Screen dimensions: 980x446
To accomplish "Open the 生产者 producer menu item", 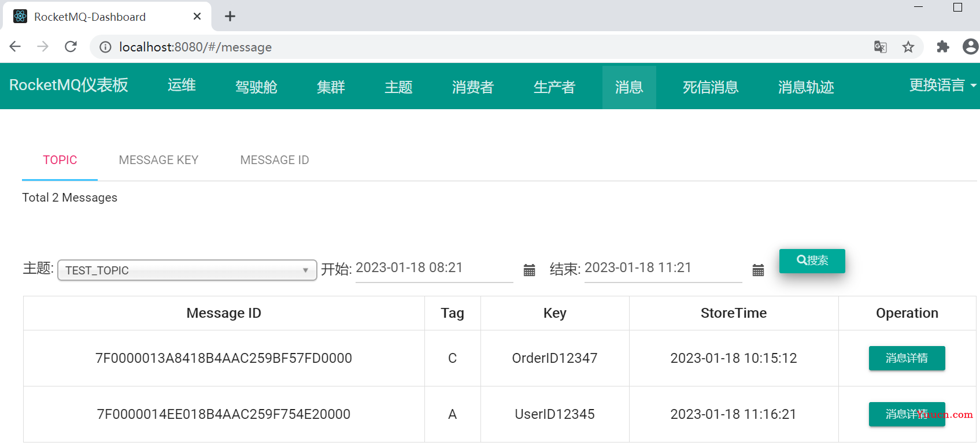I will coord(554,87).
